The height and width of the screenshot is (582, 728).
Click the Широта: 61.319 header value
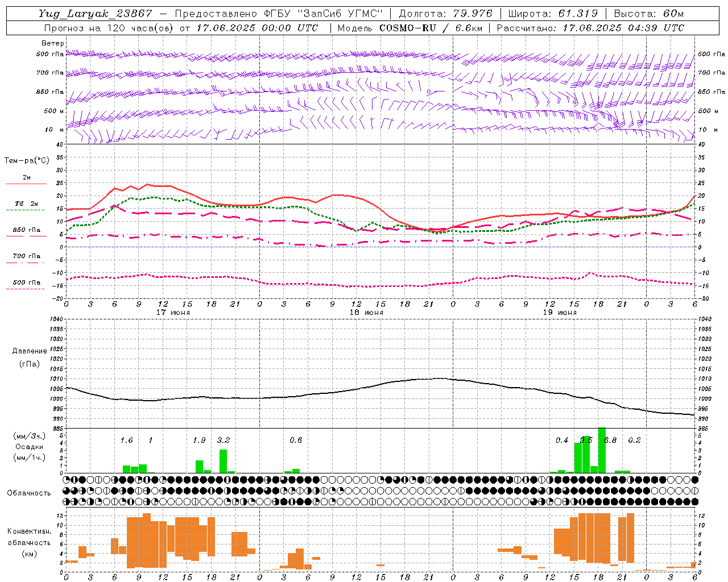[553, 14]
